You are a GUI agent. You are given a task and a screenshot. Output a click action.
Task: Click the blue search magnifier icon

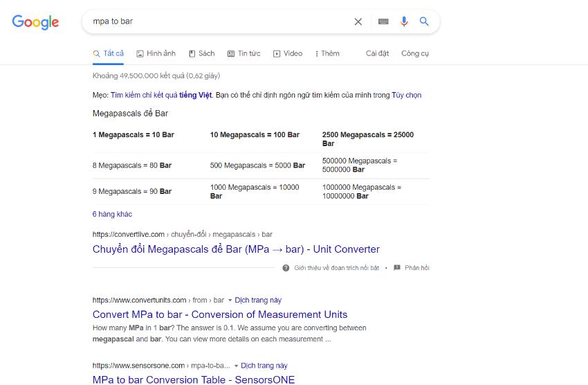[x=424, y=21]
